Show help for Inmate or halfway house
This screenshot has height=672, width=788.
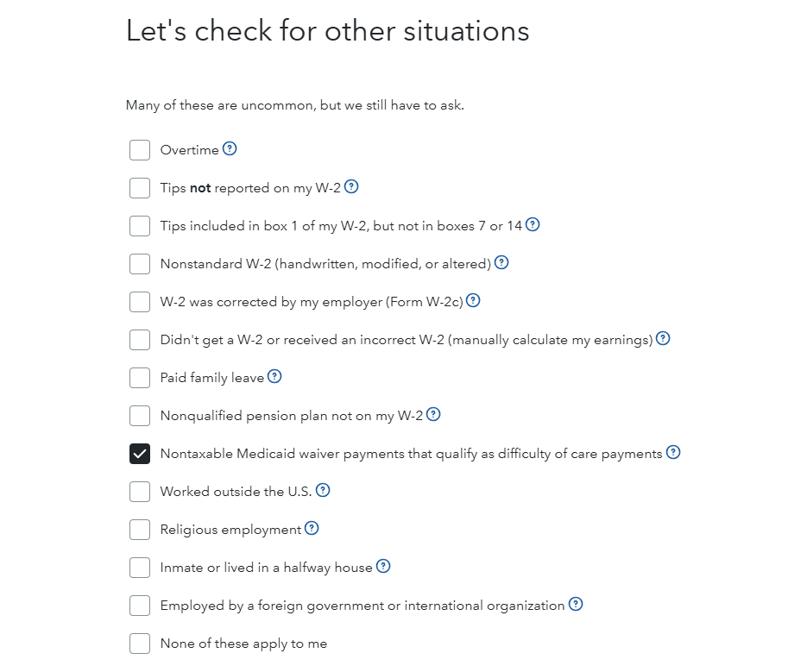tap(383, 566)
